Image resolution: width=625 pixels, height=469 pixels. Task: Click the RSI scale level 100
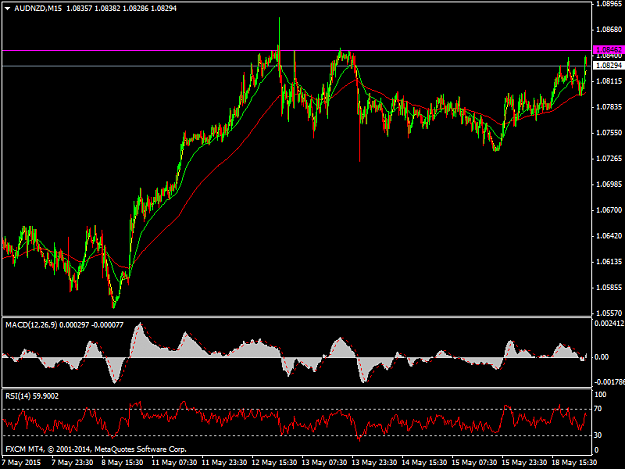[x=600, y=394]
